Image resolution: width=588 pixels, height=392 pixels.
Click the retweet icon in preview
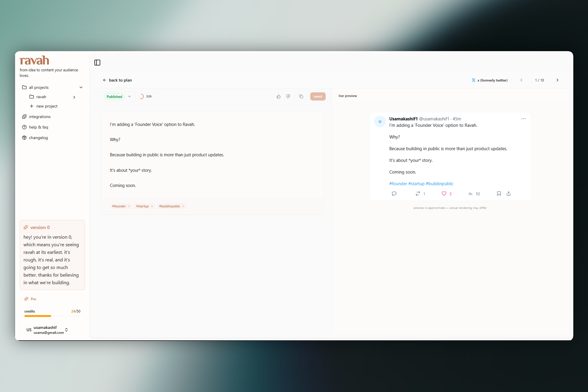(417, 194)
